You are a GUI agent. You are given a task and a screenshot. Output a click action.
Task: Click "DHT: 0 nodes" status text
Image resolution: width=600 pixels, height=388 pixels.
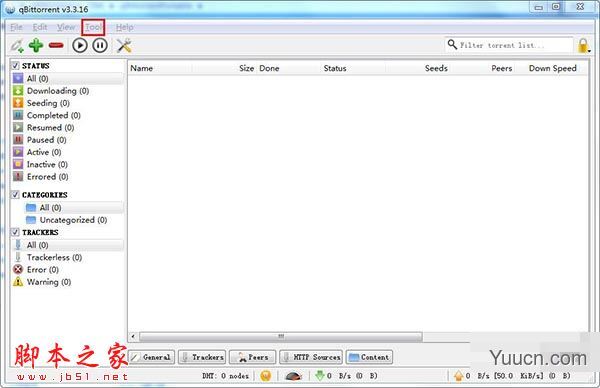[x=225, y=376]
